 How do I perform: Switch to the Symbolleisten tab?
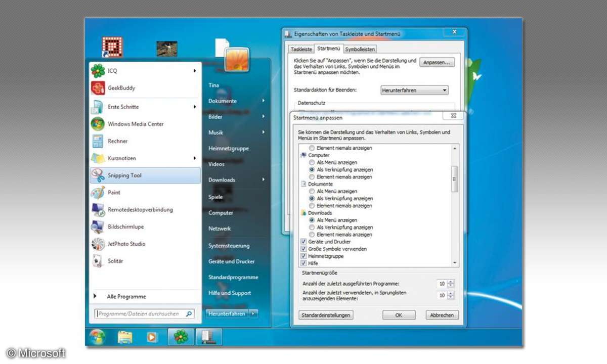click(360, 50)
